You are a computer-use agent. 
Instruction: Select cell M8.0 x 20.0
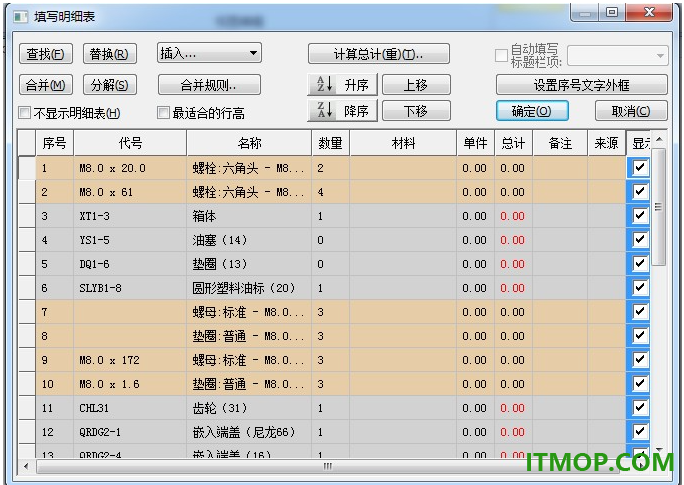(x=130, y=168)
